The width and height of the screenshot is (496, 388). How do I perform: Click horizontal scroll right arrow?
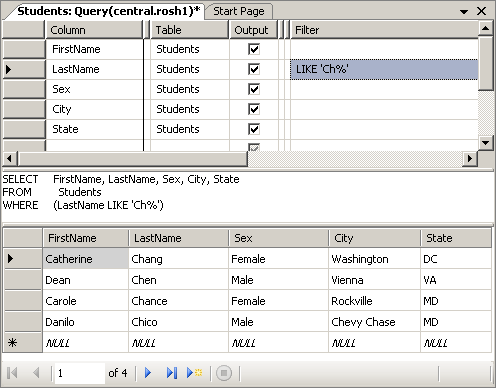tap(470, 158)
